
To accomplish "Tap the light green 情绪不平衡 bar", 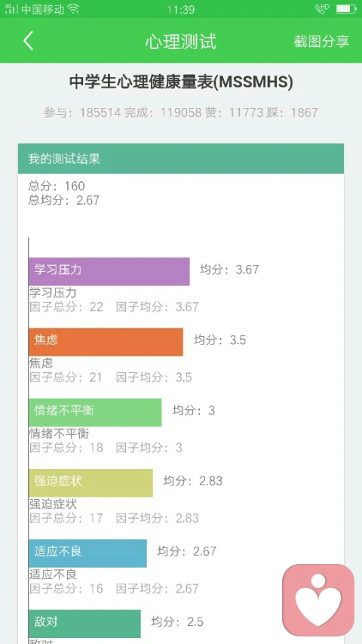I will [x=95, y=412].
